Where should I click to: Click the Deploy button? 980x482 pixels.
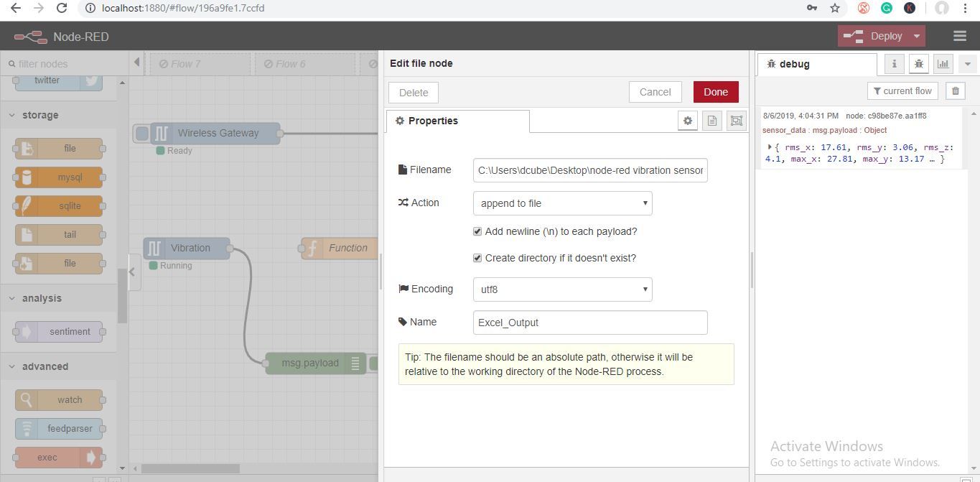[874, 36]
